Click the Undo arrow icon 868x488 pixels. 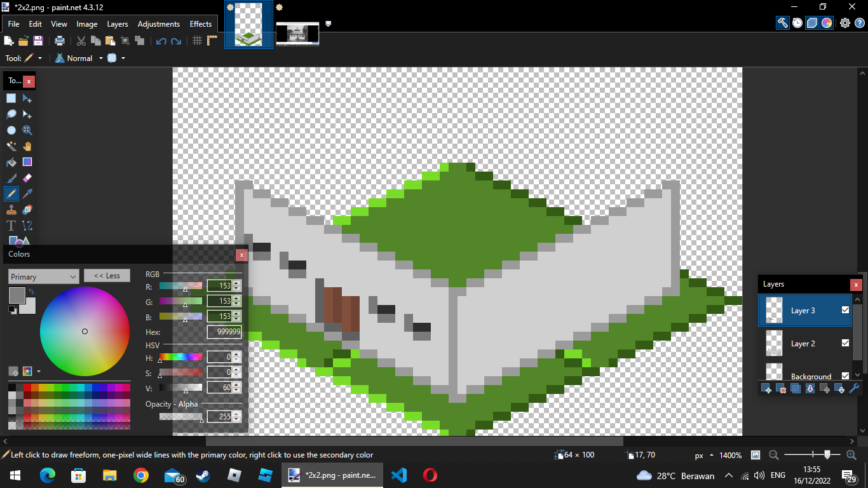click(161, 41)
